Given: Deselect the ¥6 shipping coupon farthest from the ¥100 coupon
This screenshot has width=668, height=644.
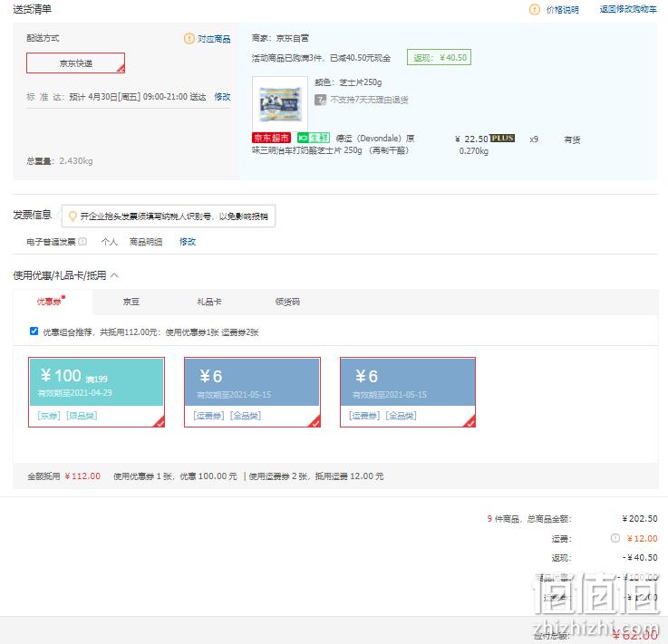Looking at the screenshot, I should [x=408, y=392].
